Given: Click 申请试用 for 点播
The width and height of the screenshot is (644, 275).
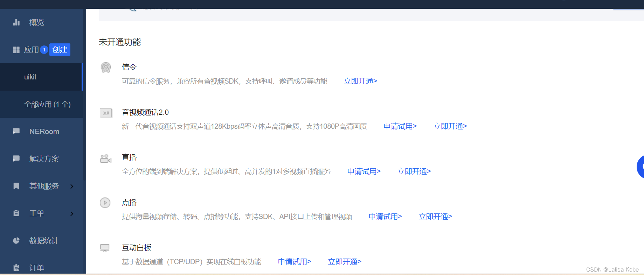Looking at the screenshot, I should (x=385, y=217).
